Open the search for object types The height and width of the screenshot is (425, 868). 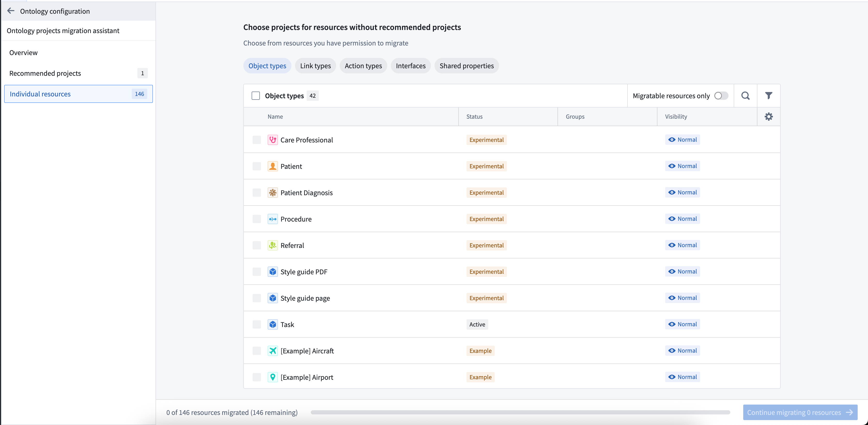746,95
